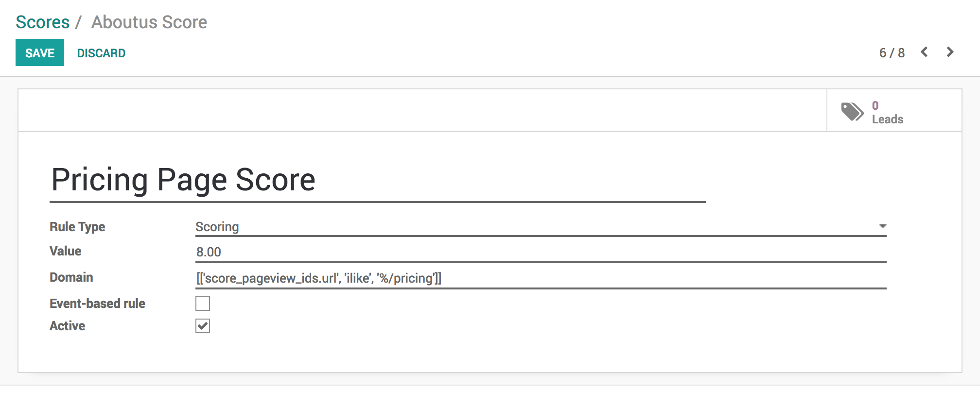Click the Active field label

click(67, 326)
